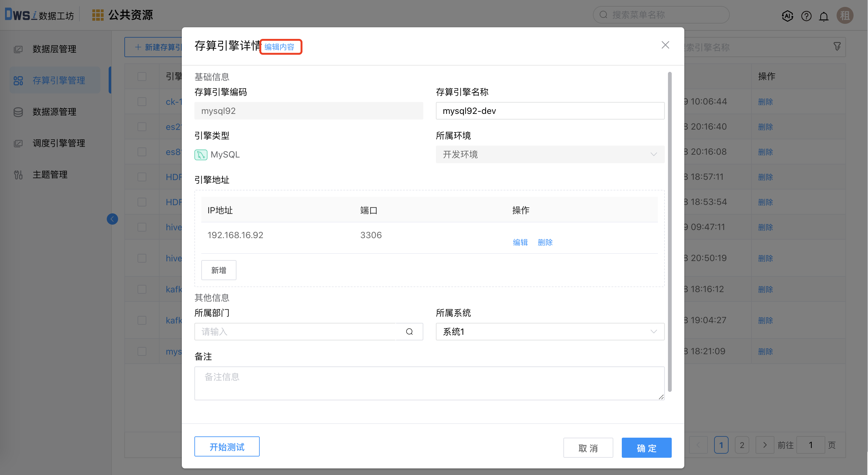Open 数据源管理 menu
Viewport: 868px width, 475px height.
(x=55, y=112)
